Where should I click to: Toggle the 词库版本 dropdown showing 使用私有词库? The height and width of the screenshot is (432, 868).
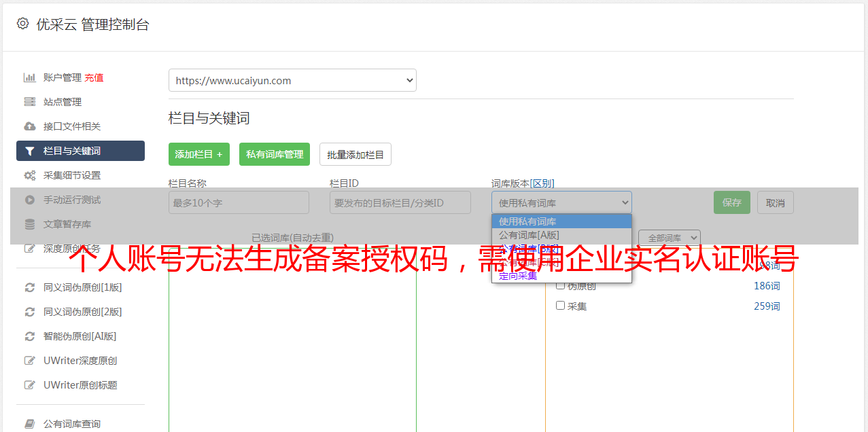pos(561,202)
